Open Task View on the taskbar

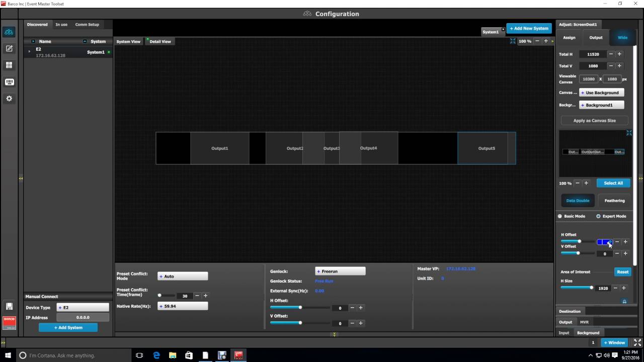coord(140,355)
